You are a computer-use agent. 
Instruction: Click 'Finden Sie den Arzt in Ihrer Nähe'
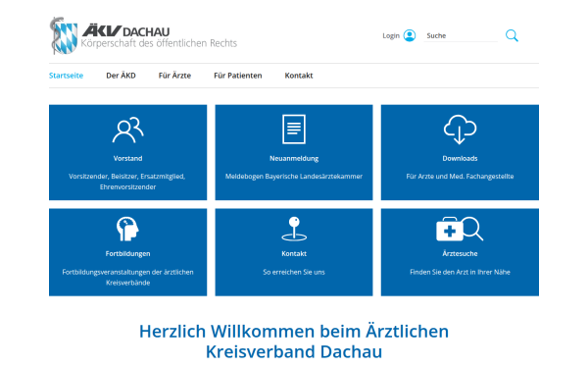click(461, 272)
